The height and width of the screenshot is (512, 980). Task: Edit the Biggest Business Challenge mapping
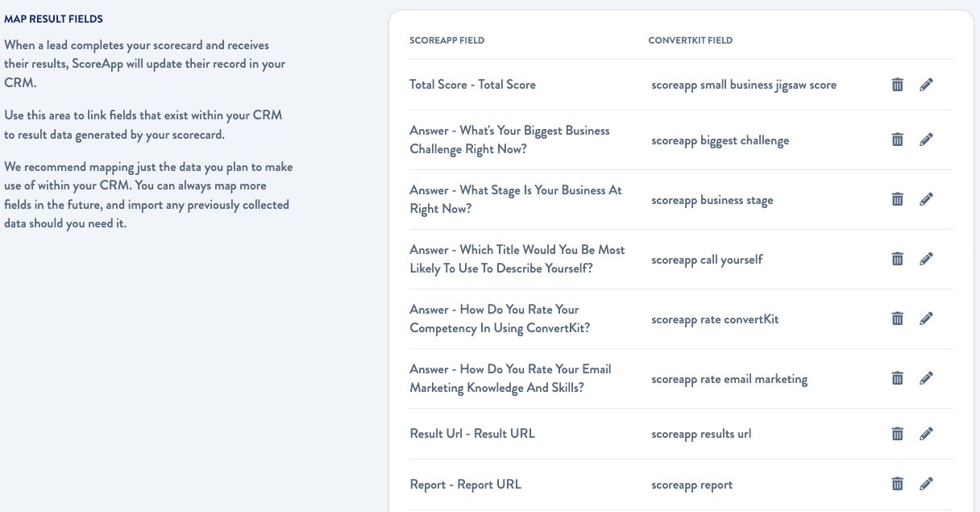[926, 139]
